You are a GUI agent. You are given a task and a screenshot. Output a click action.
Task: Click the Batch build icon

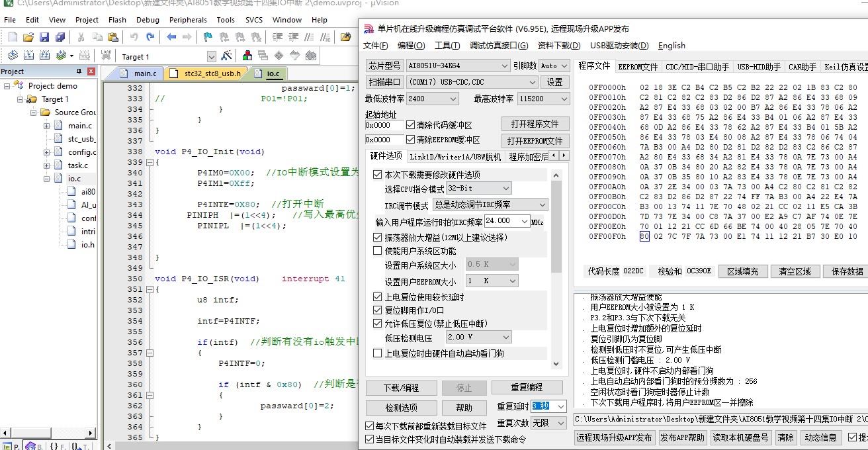pyautogui.click(x=62, y=56)
